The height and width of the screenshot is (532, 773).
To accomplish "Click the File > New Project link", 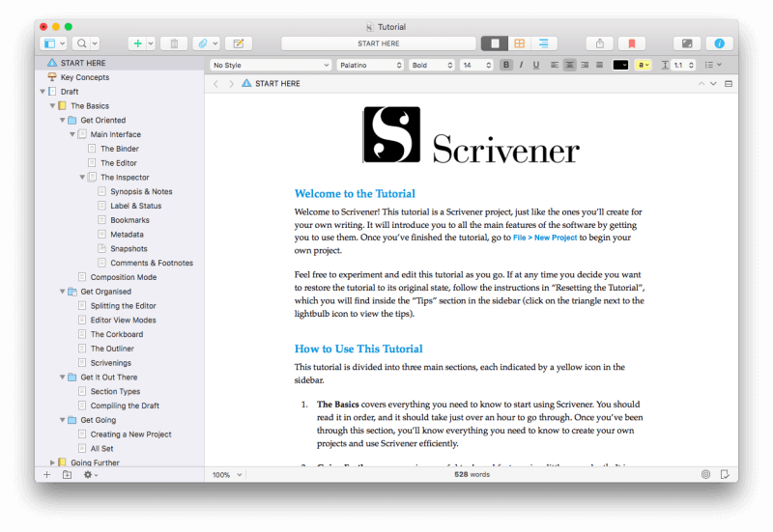I will [x=545, y=238].
